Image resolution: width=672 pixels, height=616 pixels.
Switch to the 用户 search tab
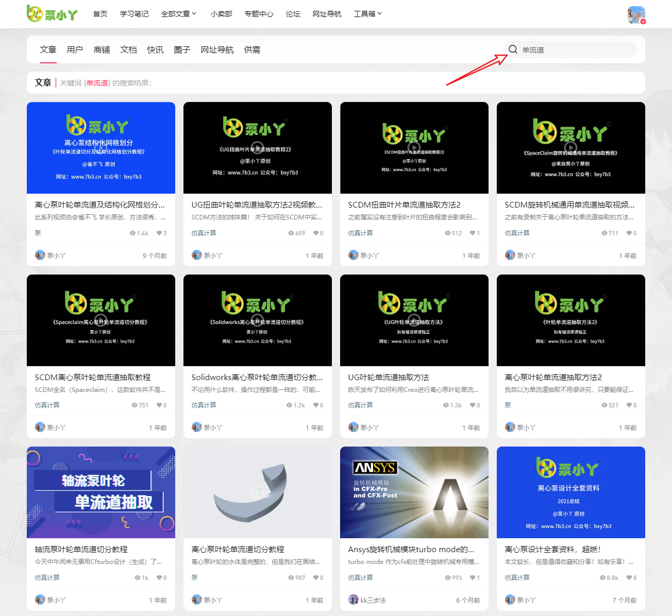[75, 50]
